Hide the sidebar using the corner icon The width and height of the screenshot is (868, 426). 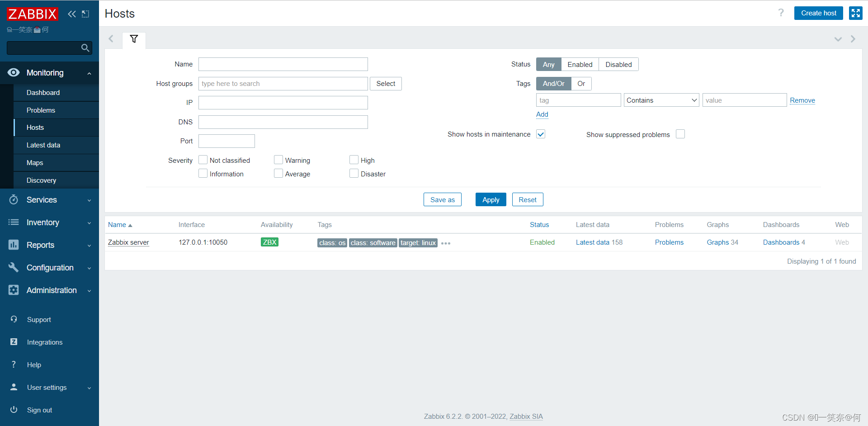(x=85, y=14)
